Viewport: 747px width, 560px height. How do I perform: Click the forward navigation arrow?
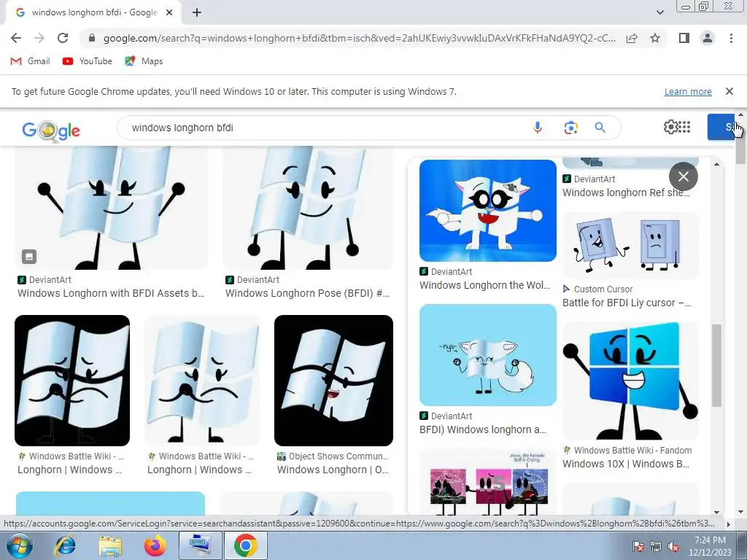click(x=39, y=38)
